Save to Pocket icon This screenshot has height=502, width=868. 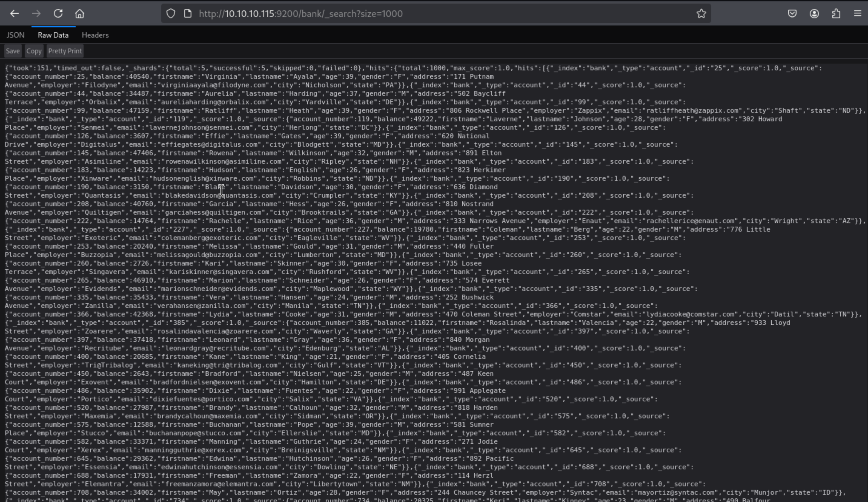792,14
